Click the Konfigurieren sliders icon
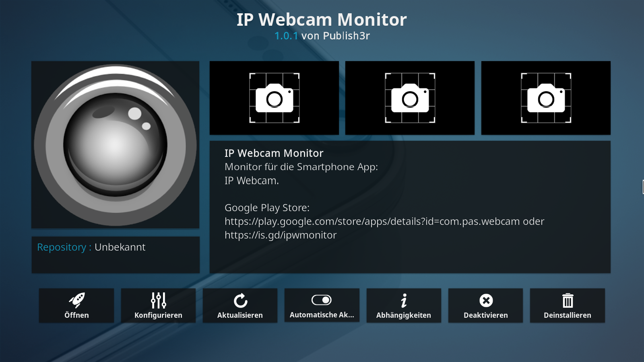 pyautogui.click(x=159, y=300)
